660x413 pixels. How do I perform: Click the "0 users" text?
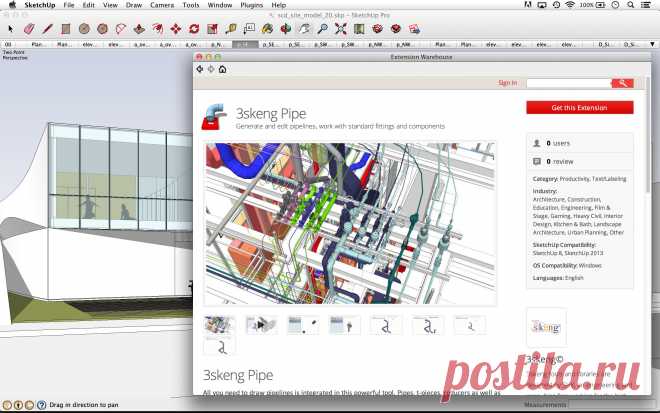[558, 143]
